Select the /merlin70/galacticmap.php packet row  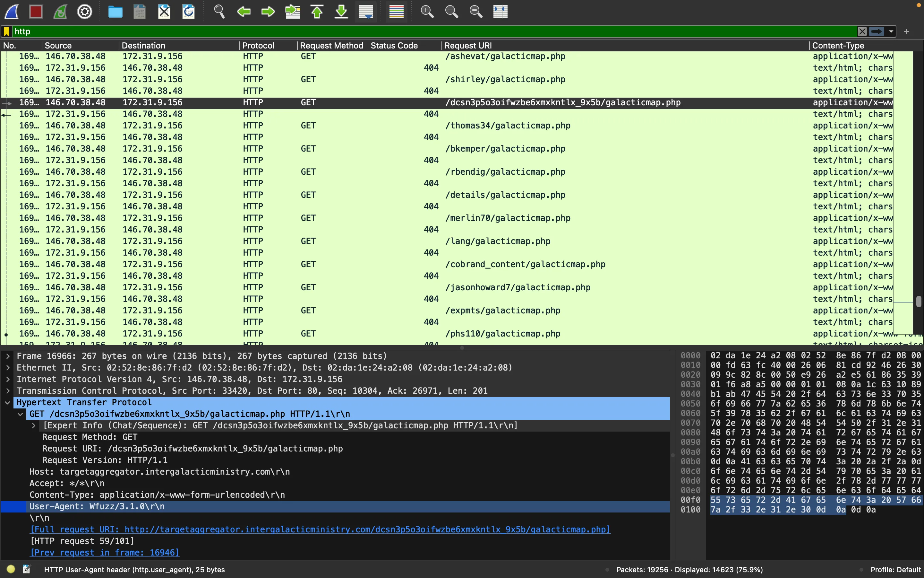[x=447, y=218]
